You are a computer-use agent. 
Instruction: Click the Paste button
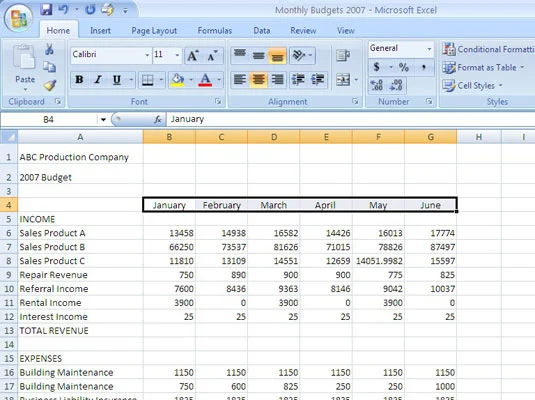[x=25, y=67]
